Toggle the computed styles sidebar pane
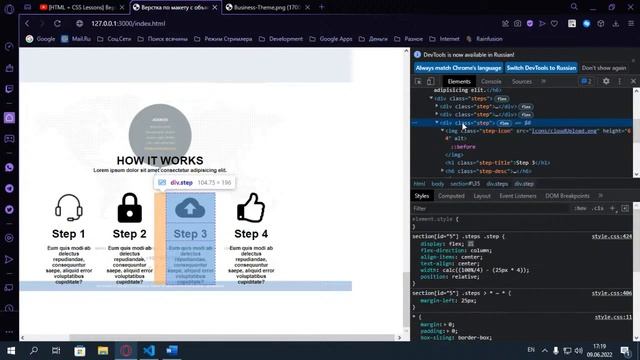This screenshot has width=640, height=360. tap(625, 208)
